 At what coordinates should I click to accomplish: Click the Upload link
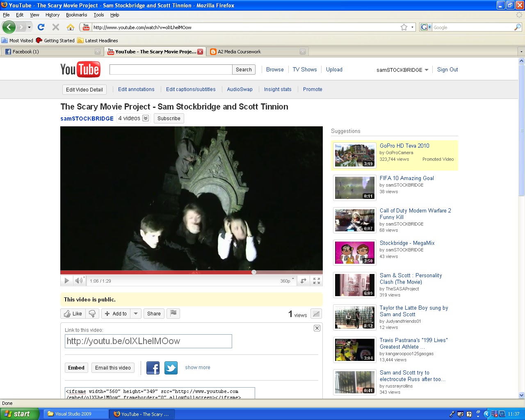point(334,70)
